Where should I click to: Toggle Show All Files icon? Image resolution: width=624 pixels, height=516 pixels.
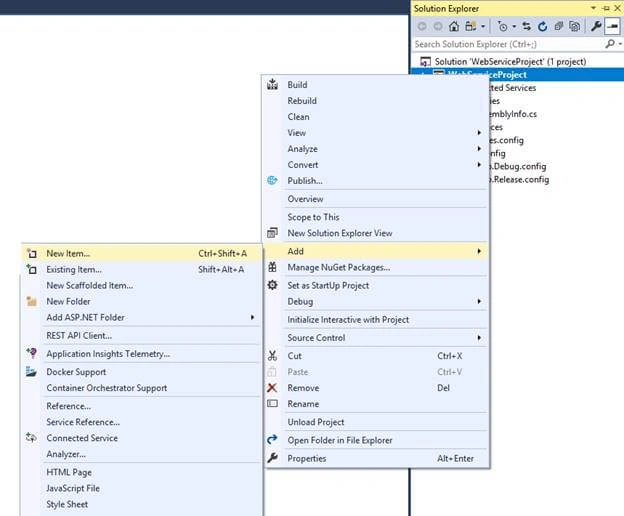[x=574, y=26]
